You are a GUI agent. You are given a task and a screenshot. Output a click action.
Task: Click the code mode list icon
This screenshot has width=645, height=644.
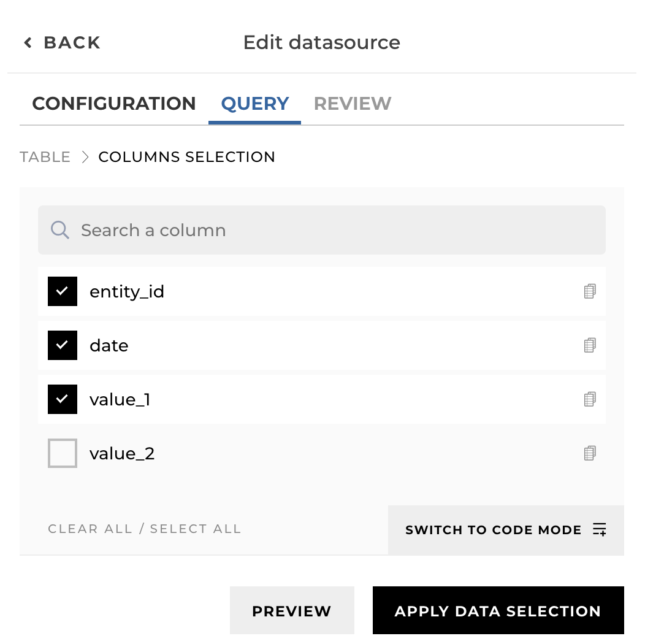(x=600, y=530)
